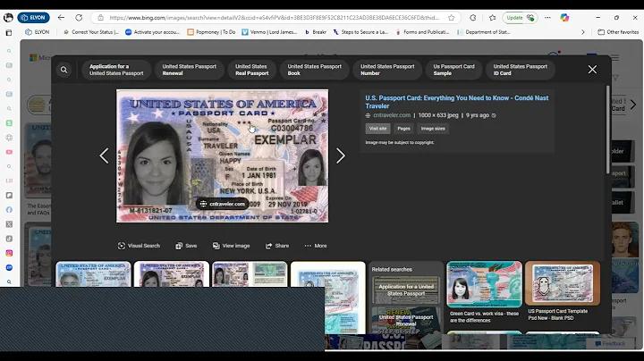Image resolution: width=644 pixels, height=361 pixels.
Task: Click the main passport card image
Action: (222, 155)
